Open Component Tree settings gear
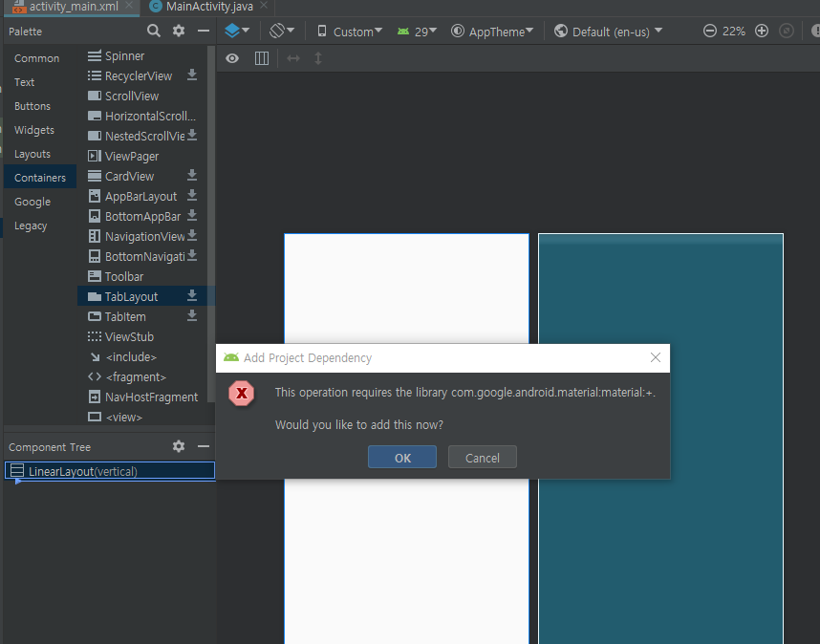820x644 pixels. [179, 446]
